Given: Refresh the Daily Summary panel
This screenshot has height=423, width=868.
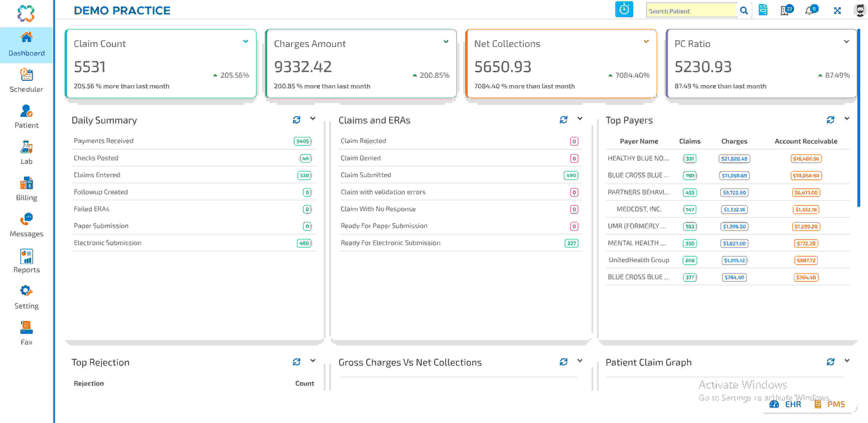Looking at the screenshot, I should (296, 119).
